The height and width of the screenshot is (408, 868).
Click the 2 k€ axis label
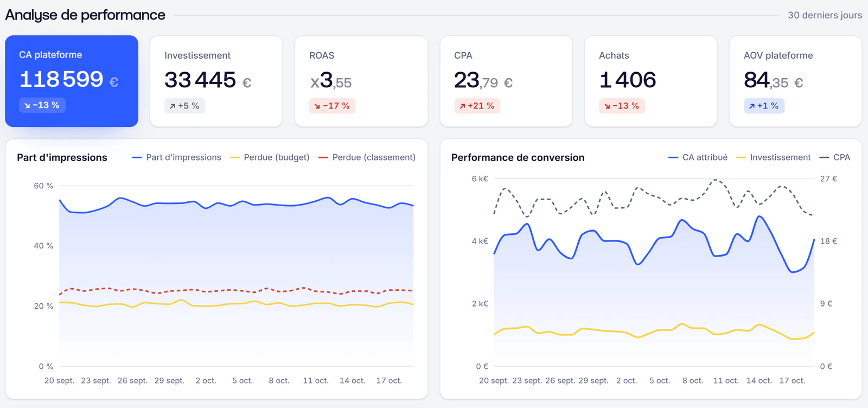[480, 303]
